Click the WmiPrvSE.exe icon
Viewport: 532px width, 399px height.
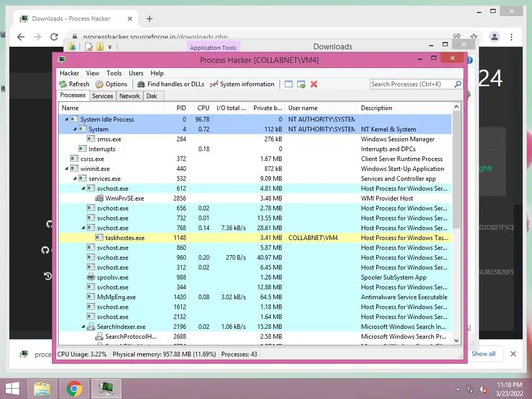point(99,198)
